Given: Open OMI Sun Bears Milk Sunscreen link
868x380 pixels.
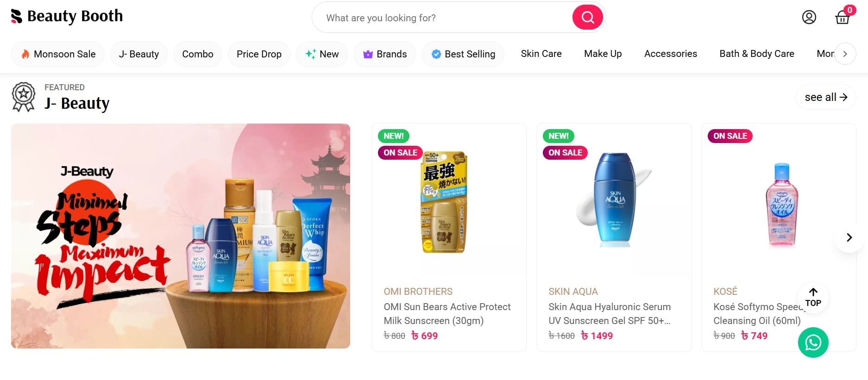Looking at the screenshot, I should (447, 313).
